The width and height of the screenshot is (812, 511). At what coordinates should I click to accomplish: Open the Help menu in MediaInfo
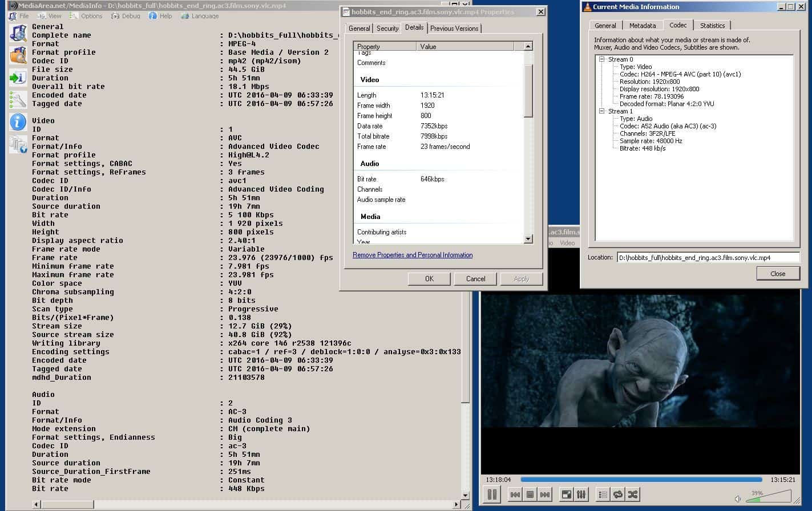pyautogui.click(x=161, y=16)
